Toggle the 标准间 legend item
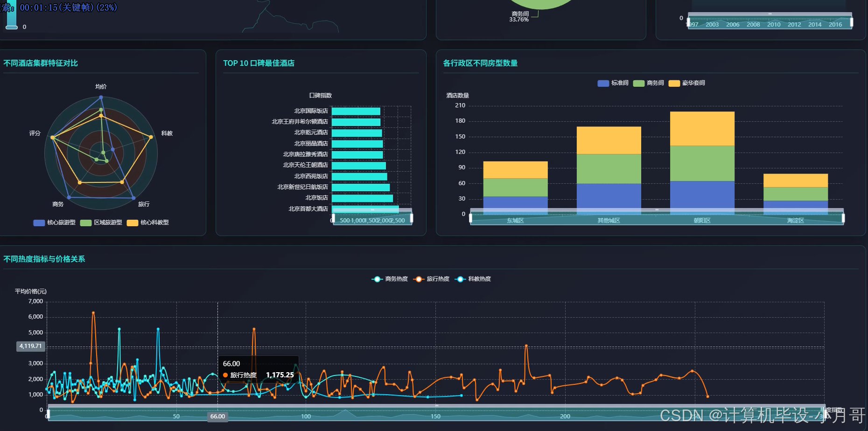 pos(613,83)
